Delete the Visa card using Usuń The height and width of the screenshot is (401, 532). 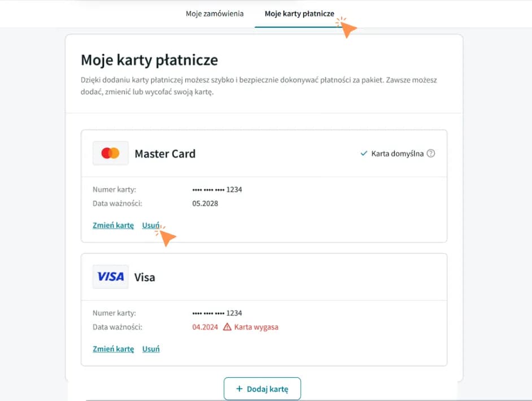pyautogui.click(x=151, y=349)
